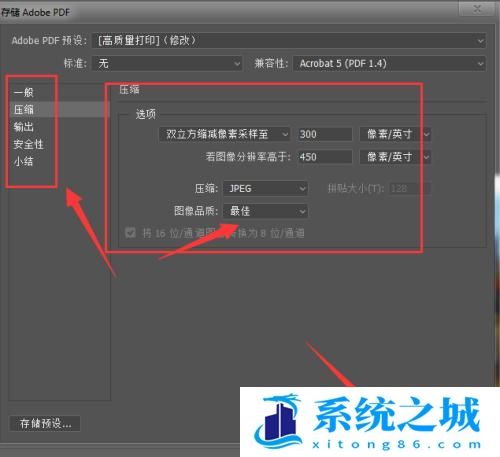The height and width of the screenshot is (457, 500).
Task: Open the unit dropdown beside the 300 field
Action: pyautogui.click(x=395, y=134)
